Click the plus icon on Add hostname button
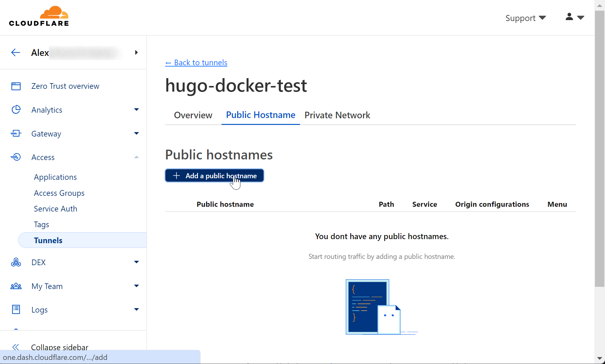This screenshot has height=364, width=605. click(176, 176)
